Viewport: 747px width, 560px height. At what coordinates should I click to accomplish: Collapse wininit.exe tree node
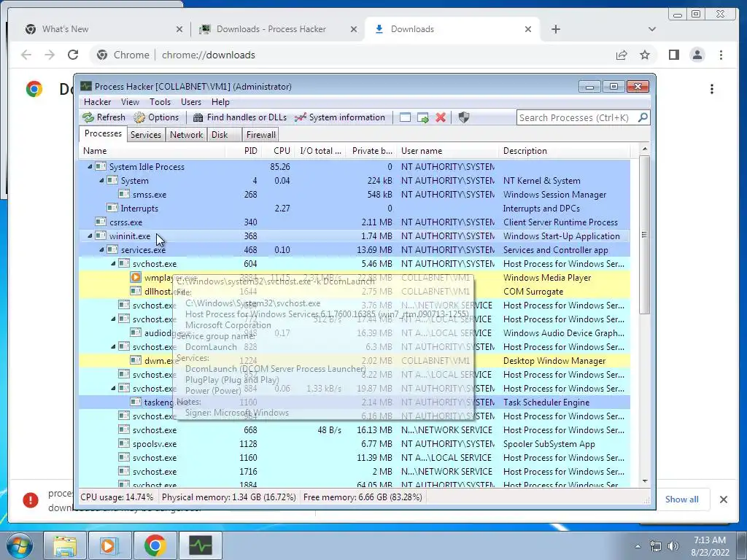[90, 236]
